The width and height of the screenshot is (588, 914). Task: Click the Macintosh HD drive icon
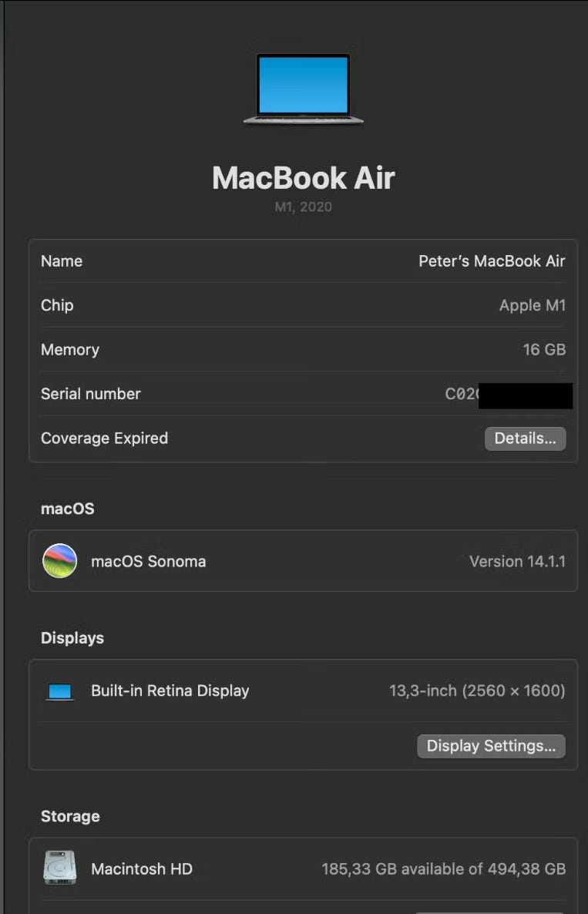(x=59, y=868)
